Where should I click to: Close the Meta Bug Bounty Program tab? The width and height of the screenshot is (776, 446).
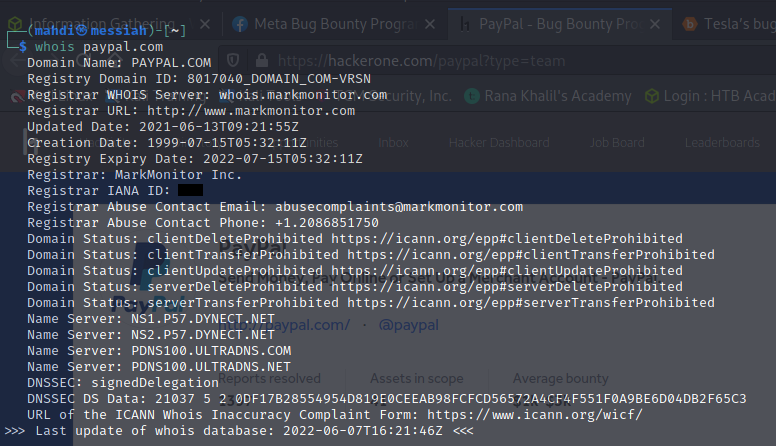(430, 24)
